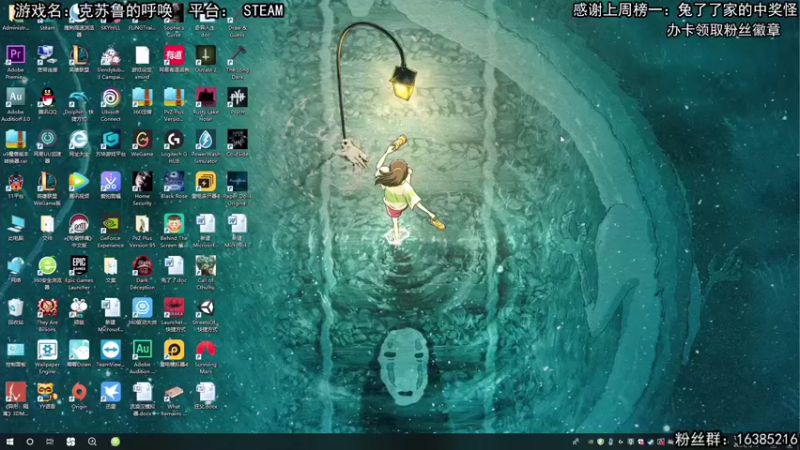Open the Internet Explorer style browser icon
Screen dimensions: 800x450
point(79,139)
